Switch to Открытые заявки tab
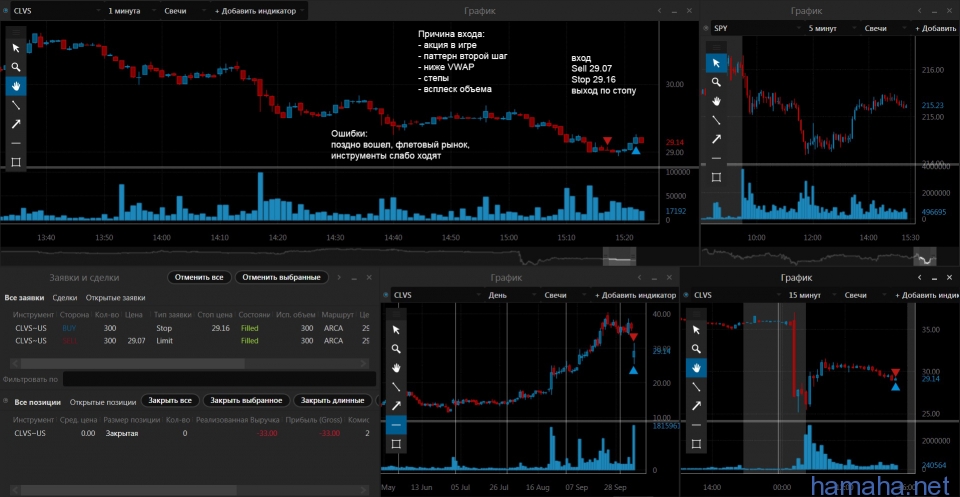Screen dimensions: 960x497 pos(115,298)
